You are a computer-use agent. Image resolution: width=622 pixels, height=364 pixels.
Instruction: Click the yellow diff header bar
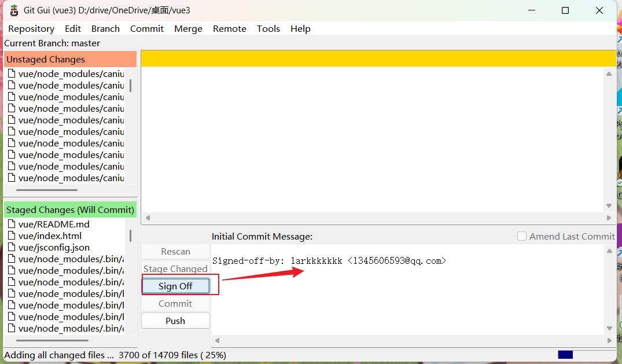click(x=378, y=58)
